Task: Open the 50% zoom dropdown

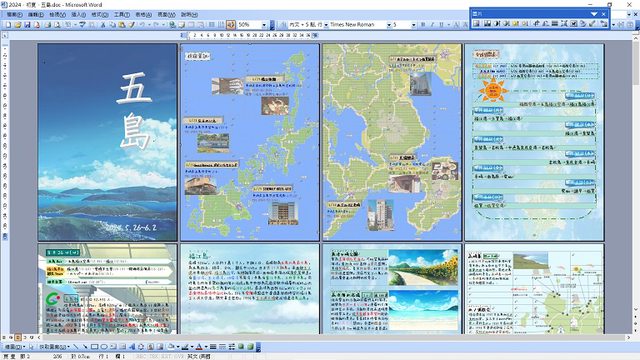Action: pos(264,25)
